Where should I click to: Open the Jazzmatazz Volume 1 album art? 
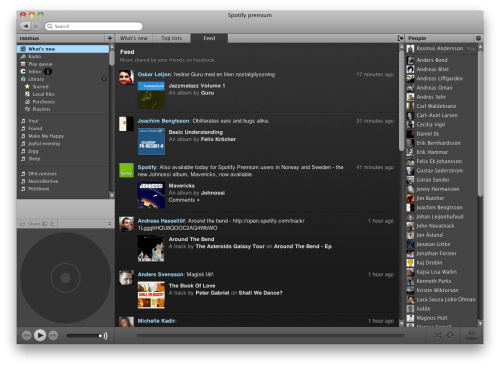tap(151, 95)
